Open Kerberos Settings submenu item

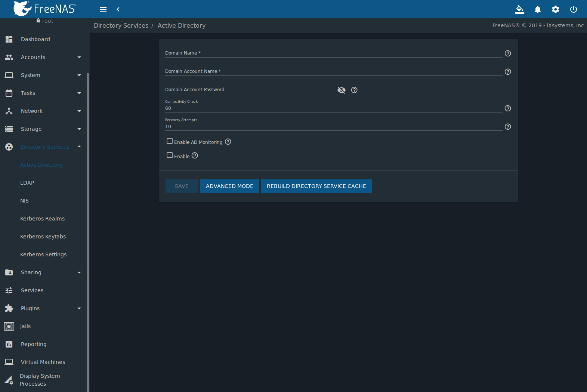click(43, 254)
